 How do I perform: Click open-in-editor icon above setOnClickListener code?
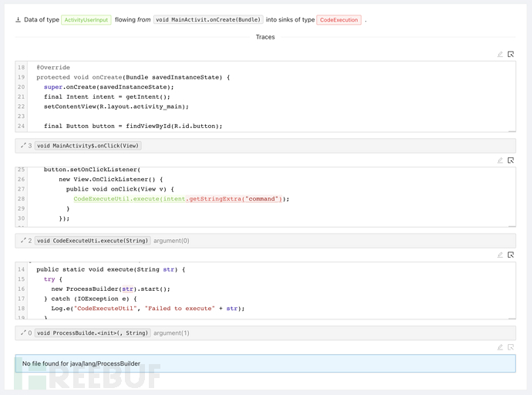510,160
